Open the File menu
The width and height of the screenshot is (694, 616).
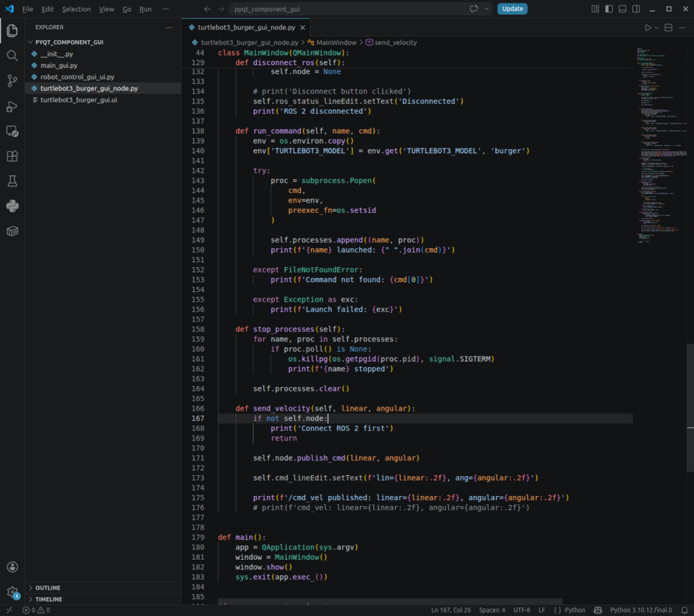(27, 9)
